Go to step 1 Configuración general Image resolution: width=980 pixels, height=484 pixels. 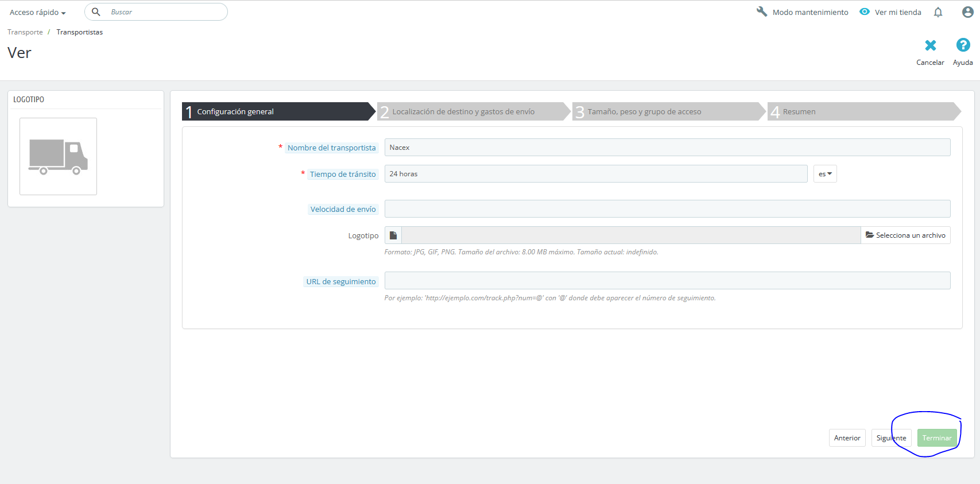click(x=278, y=111)
